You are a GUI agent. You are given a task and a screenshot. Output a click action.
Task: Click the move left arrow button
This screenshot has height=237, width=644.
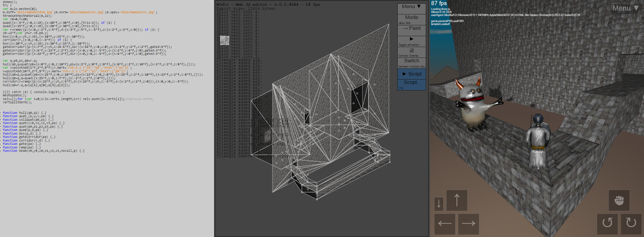pos(445,224)
